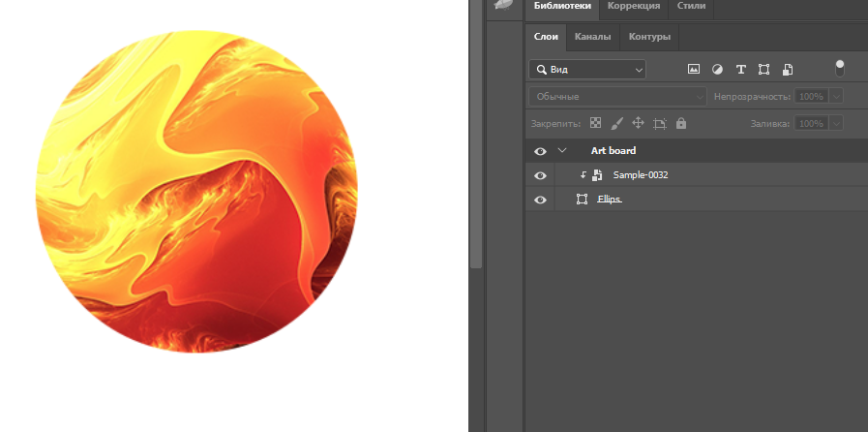
Task: Switch to the Слои tab
Action: tap(546, 37)
